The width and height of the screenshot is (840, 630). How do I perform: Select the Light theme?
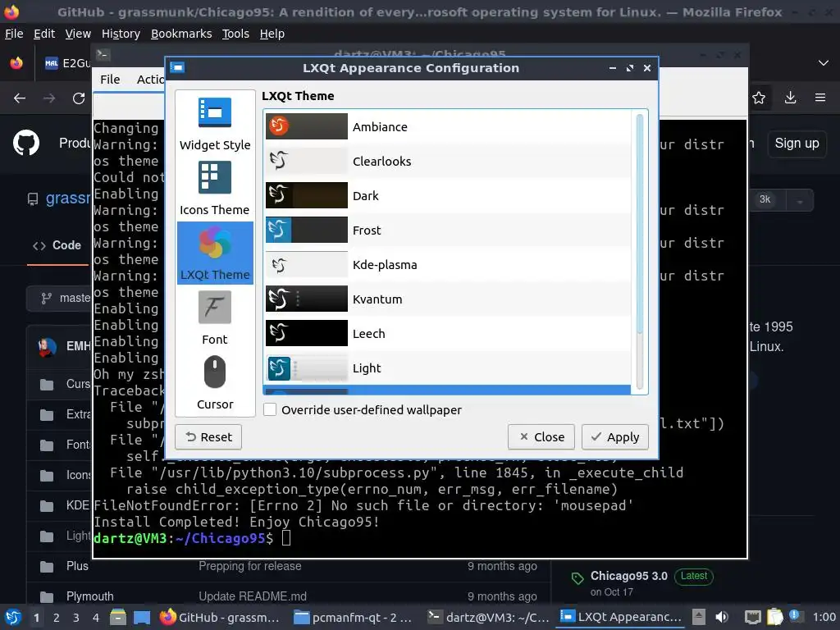[447, 368]
